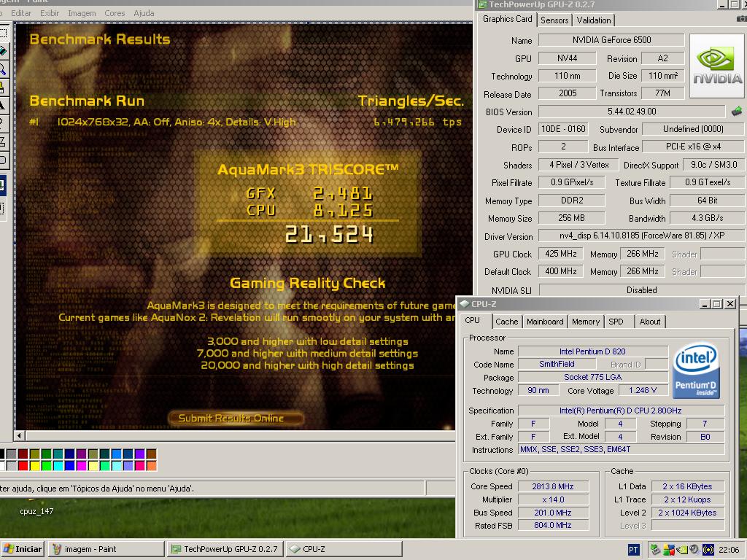The height and width of the screenshot is (560, 747).
Task: Click the system clock showing 22:06
Action: tap(729, 550)
